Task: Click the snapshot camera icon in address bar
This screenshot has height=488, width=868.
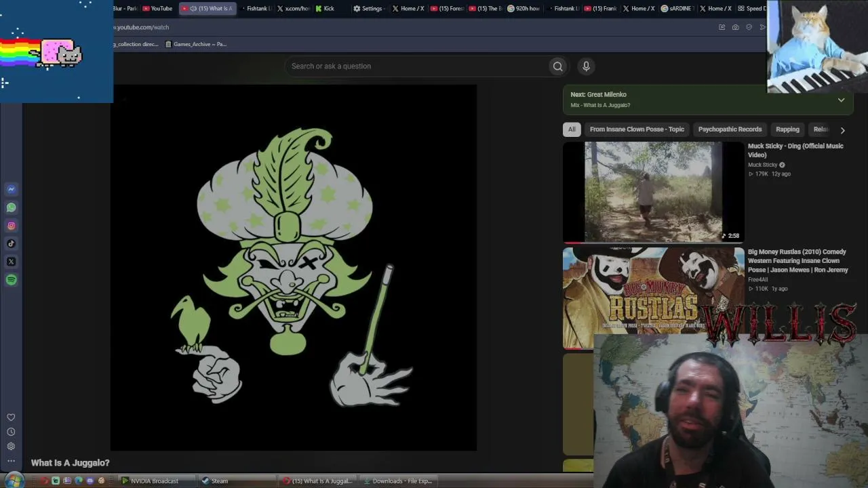Action: click(735, 27)
